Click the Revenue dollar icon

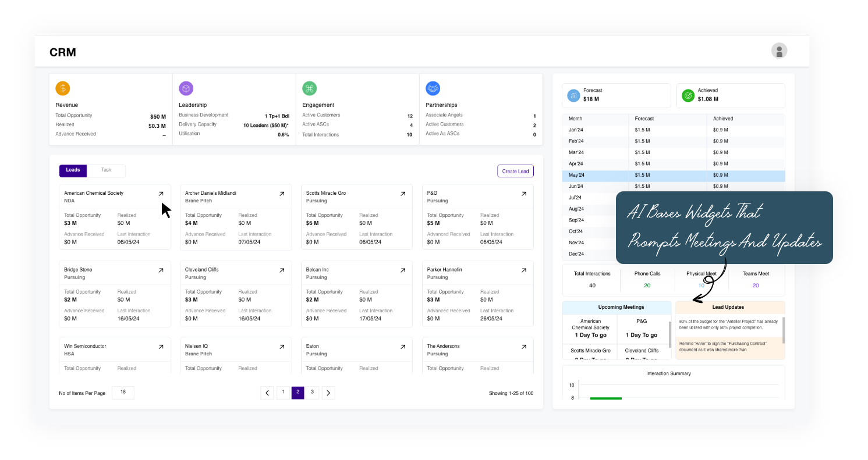point(63,88)
